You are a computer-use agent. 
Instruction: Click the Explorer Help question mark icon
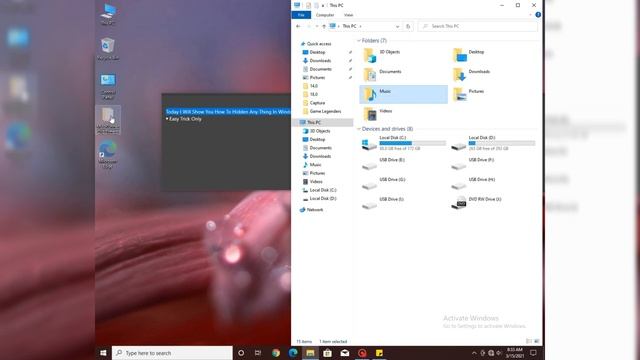[538, 15]
